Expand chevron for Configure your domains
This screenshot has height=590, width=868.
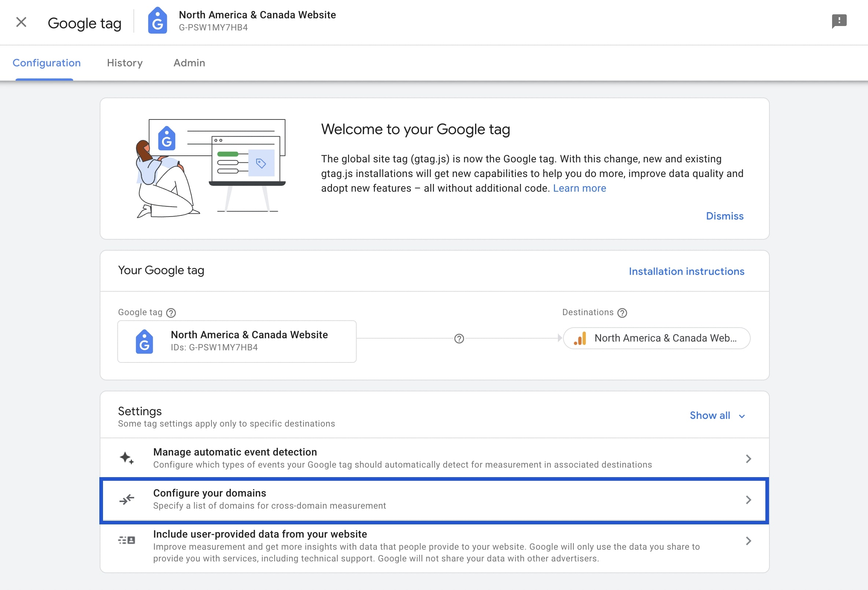tap(748, 500)
